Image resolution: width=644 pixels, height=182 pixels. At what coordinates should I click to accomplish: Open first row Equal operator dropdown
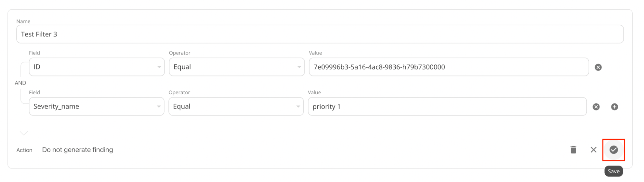(x=236, y=67)
